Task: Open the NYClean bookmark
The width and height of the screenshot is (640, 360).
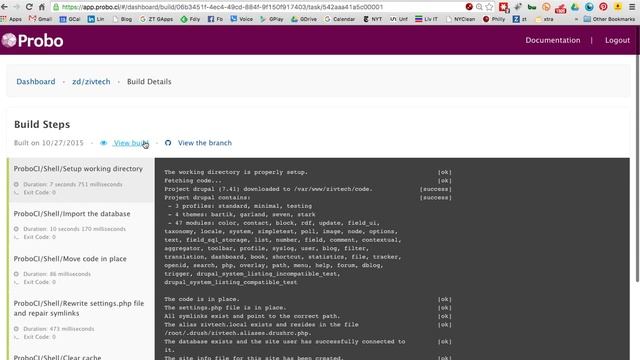Action: pos(460,19)
